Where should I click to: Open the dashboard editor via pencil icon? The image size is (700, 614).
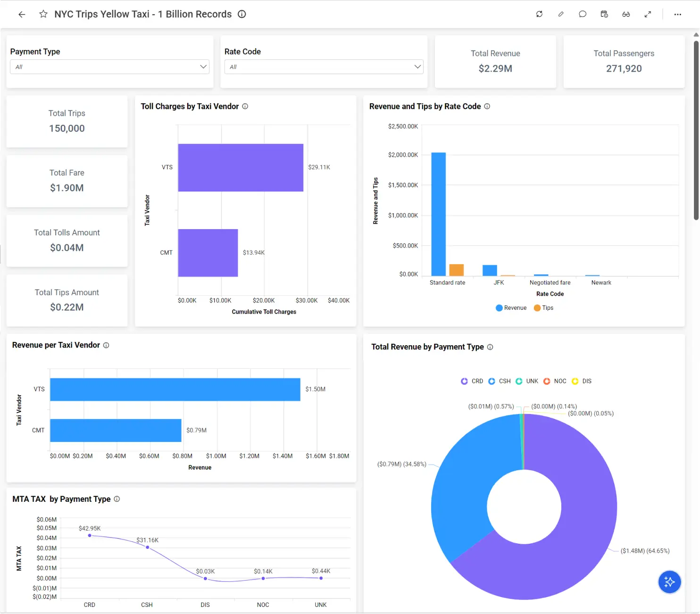[561, 14]
